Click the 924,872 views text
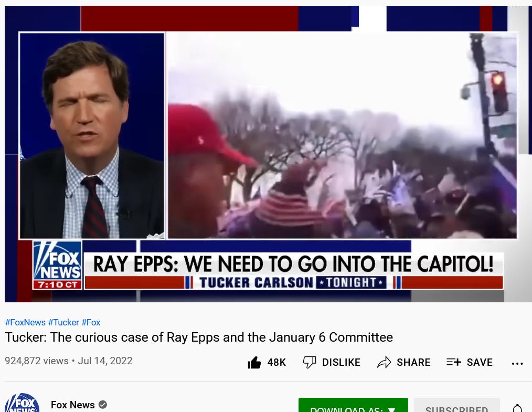Image resolution: width=532 pixels, height=412 pixels. 37,361
